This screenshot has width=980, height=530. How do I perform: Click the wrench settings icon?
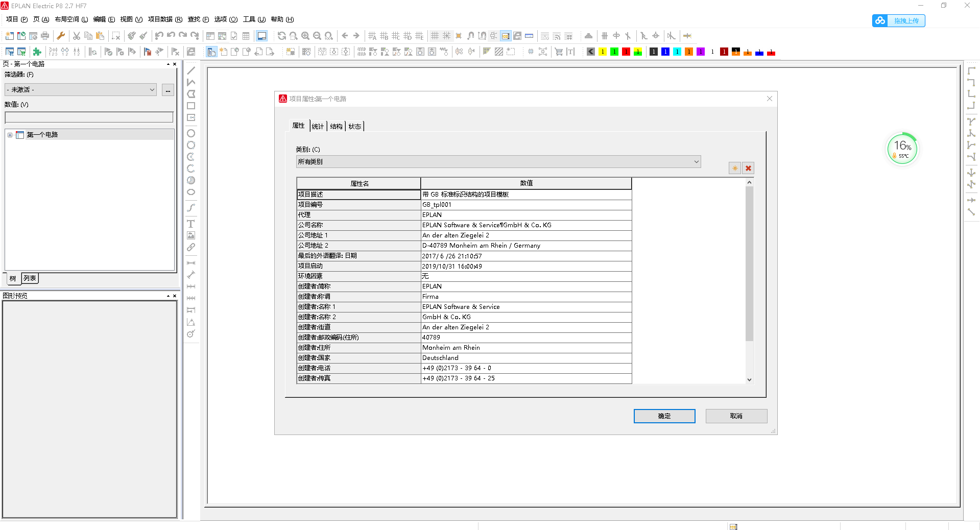tap(61, 36)
